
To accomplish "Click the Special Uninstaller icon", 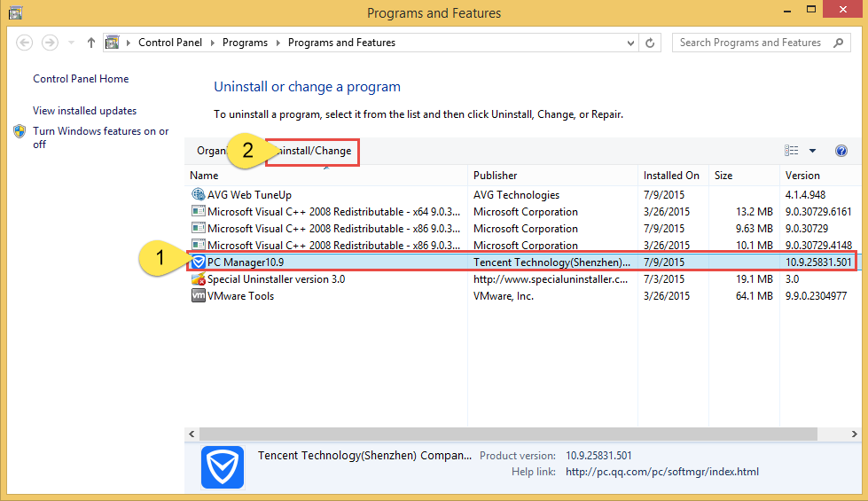I will [199, 279].
